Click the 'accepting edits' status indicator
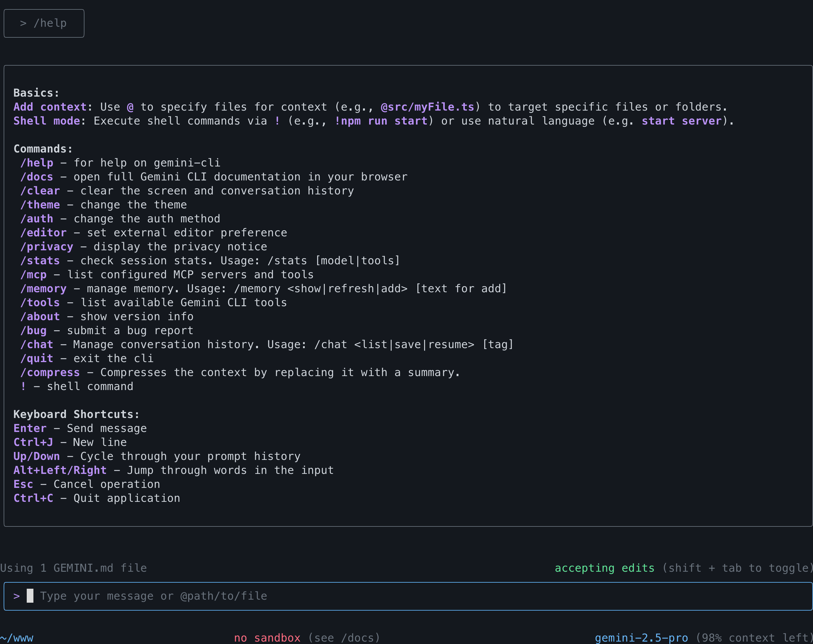Screen dimensions: 813x644 (x=605, y=568)
